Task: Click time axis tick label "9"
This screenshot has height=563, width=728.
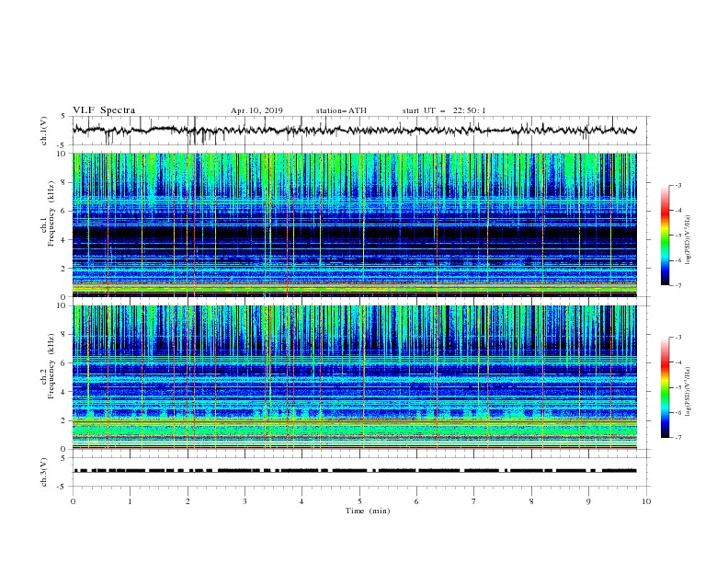Action: tap(588, 501)
